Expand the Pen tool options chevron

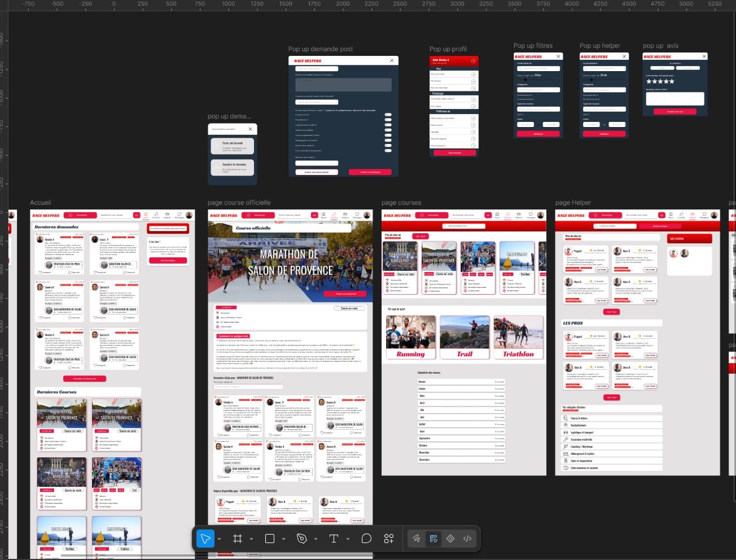click(x=316, y=539)
